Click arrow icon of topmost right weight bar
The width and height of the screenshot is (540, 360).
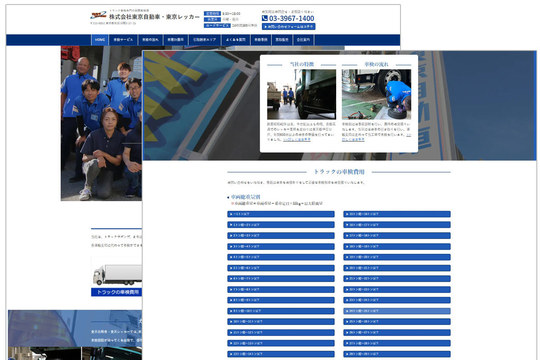click(347, 214)
